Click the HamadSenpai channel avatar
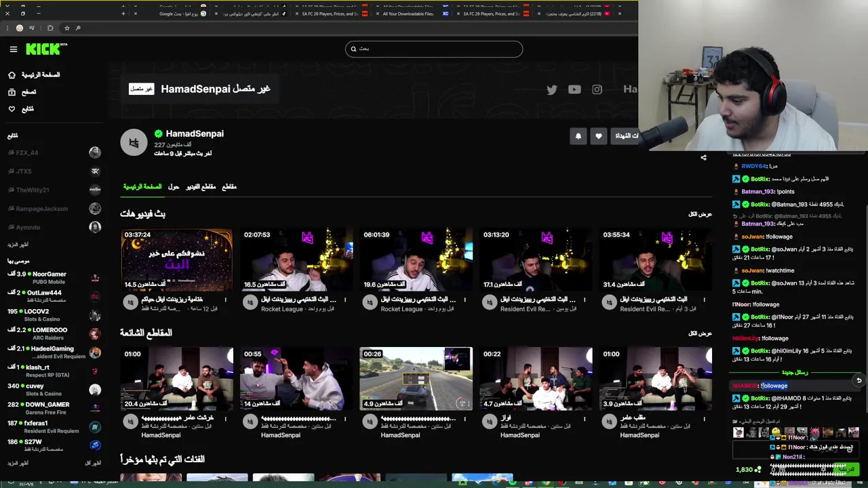The image size is (868, 488). point(134,143)
